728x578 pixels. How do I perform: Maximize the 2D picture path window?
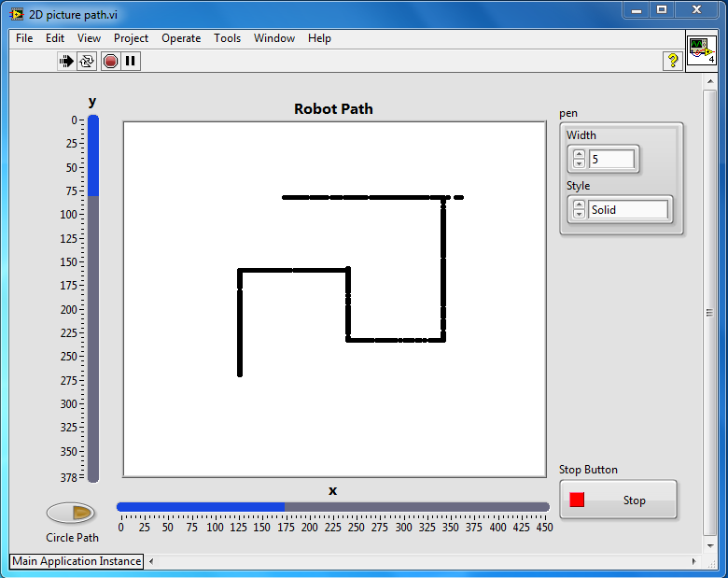(662, 10)
